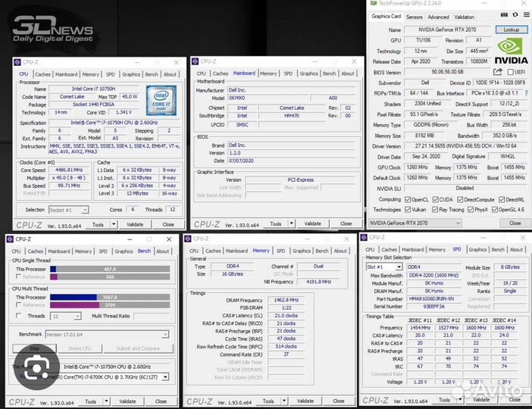Click the Intel Core i7 logo in CPU-Z
The image size is (532, 409).
click(161, 100)
